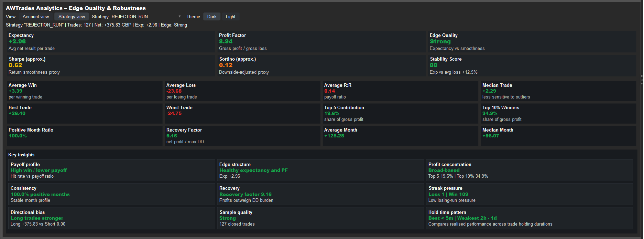
Task: Switch to Account view
Action: 36,17
